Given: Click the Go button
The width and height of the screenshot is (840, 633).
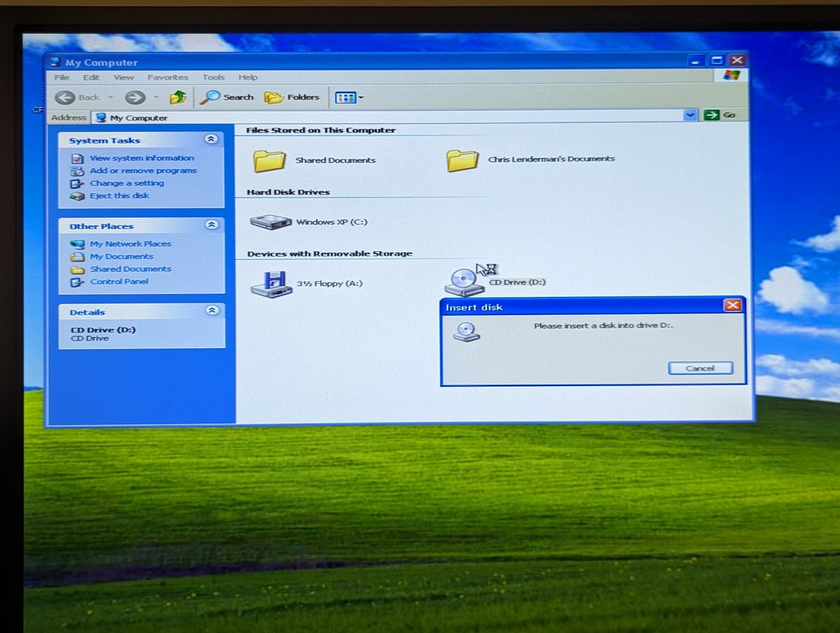Looking at the screenshot, I should point(720,115).
